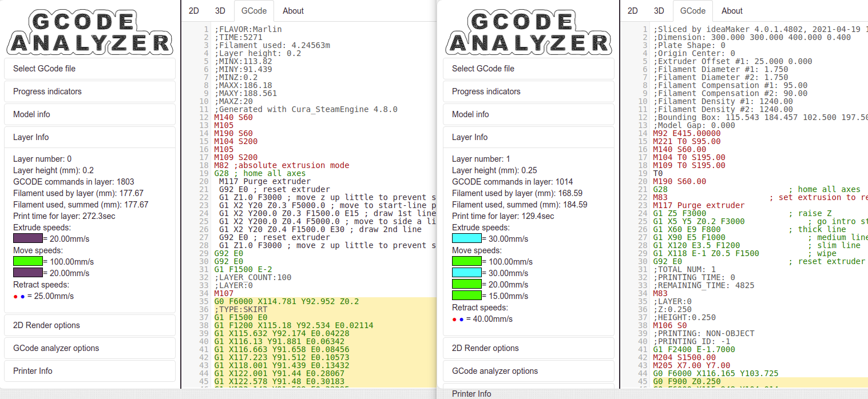Click the cyan 30.00mm/s extrude speed swatch
The width and height of the screenshot is (868, 399).
click(467, 238)
